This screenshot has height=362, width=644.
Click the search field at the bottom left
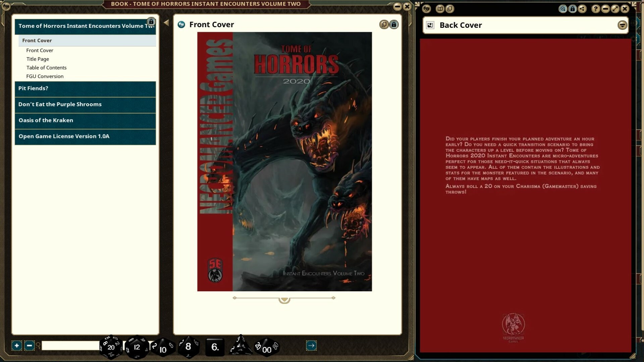pos(70,345)
